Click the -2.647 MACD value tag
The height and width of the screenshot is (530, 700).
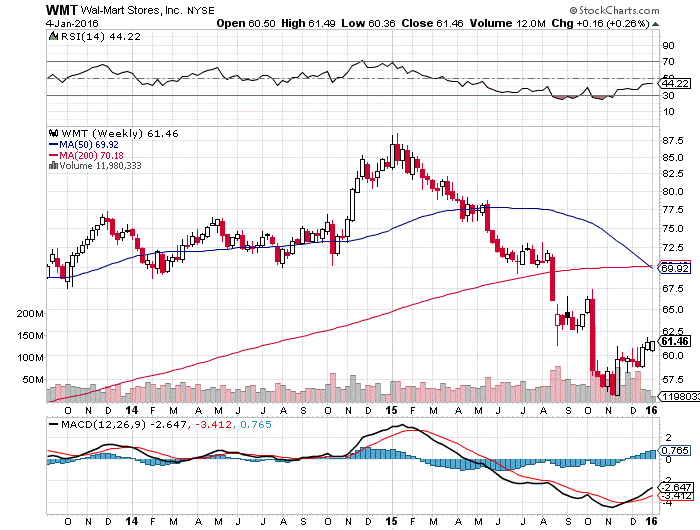click(676, 487)
